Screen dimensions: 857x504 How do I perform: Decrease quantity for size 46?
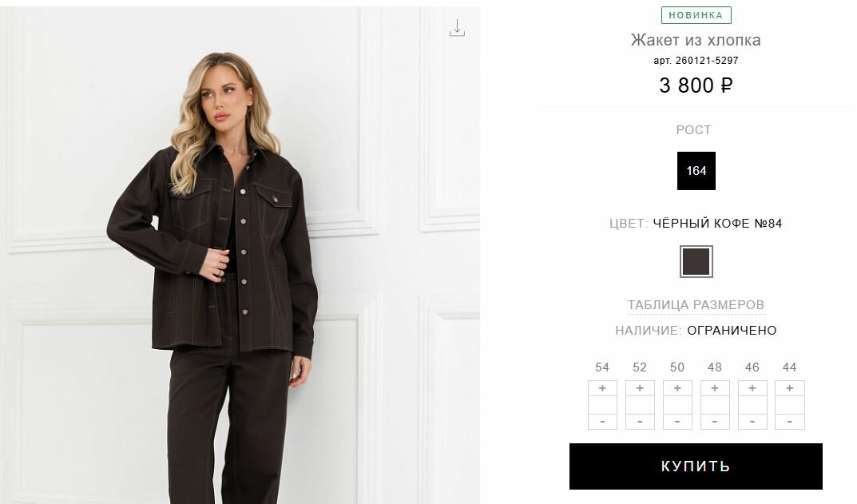click(752, 422)
